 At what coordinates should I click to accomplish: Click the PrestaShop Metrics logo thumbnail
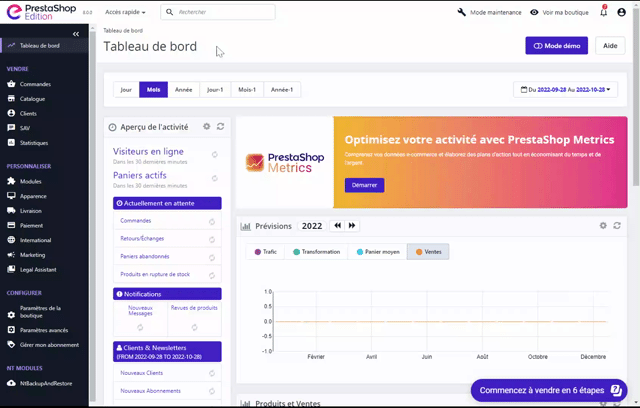(x=285, y=162)
